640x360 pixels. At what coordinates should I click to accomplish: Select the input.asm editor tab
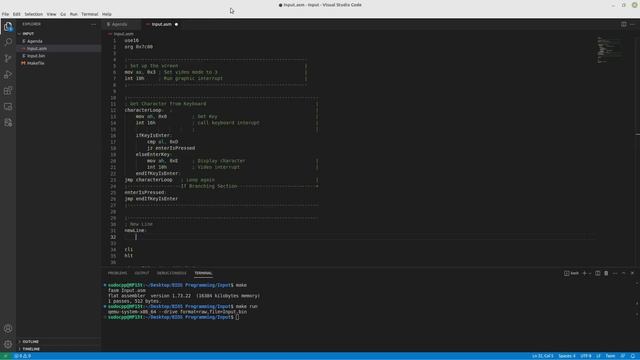click(x=162, y=24)
